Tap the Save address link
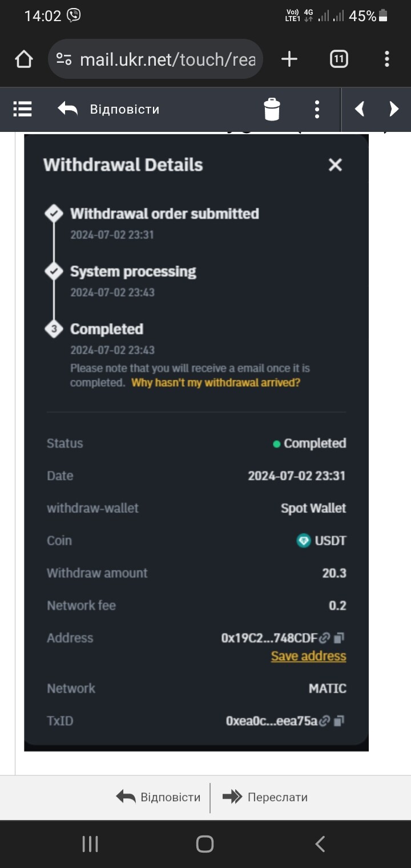The height and width of the screenshot is (868, 411). point(309,656)
